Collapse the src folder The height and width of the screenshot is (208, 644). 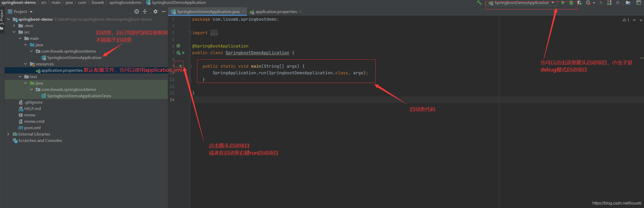pos(14,32)
